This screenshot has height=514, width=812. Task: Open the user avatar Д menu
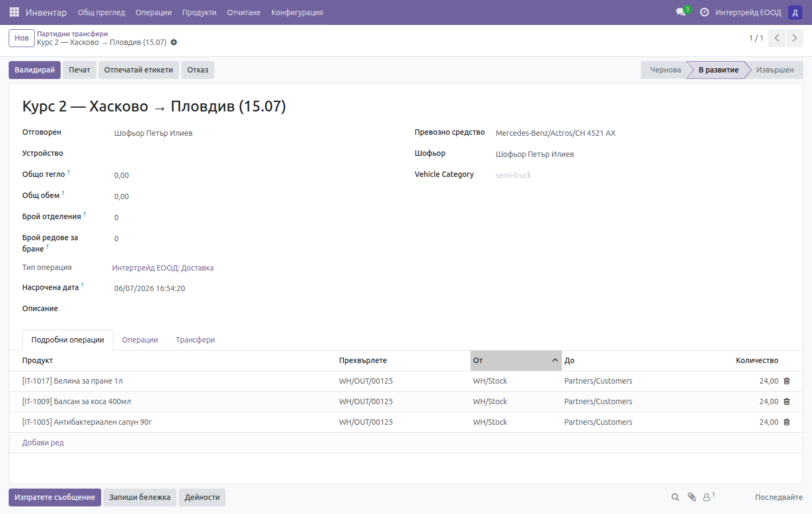pyautogui.click(x=795, y=12)
